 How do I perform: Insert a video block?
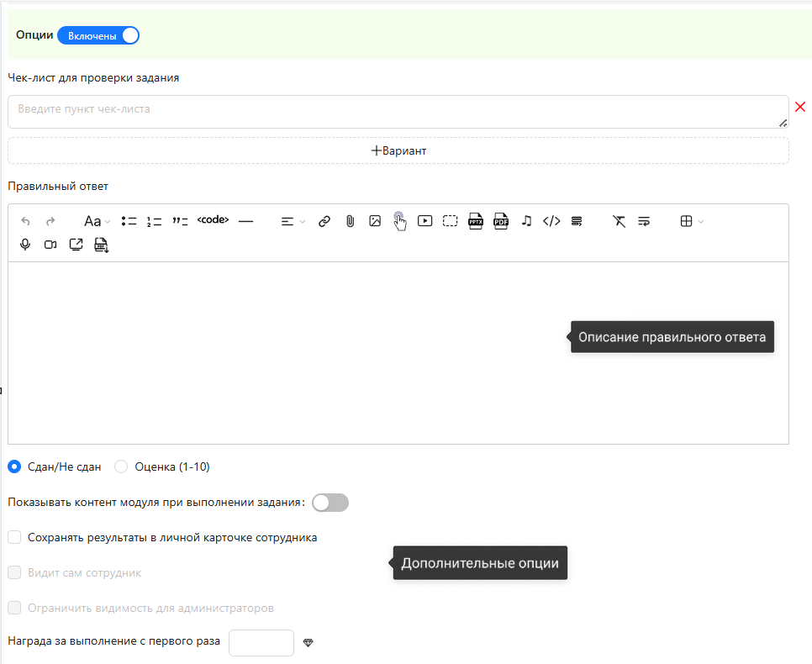coord(425,221)
